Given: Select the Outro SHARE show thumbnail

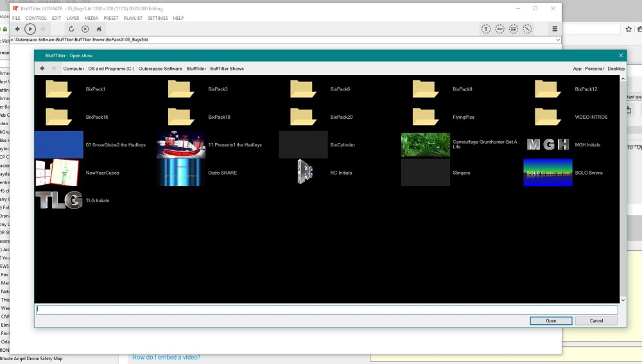Looking at the screenshot, I should [181, 173].
